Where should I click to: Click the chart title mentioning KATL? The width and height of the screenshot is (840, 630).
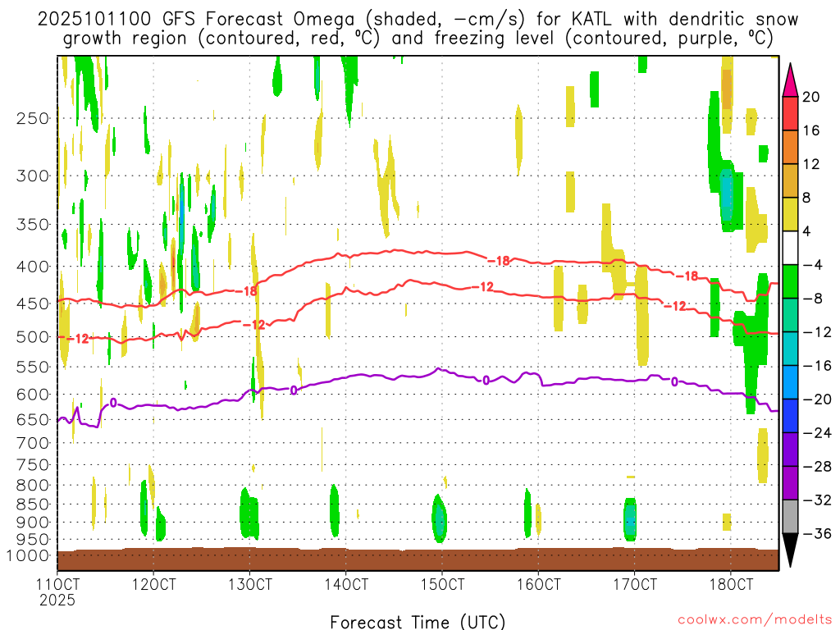point(418,29)
